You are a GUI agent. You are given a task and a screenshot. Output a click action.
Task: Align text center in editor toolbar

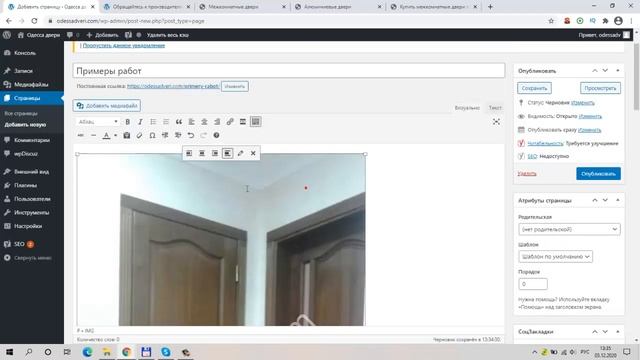204,122
